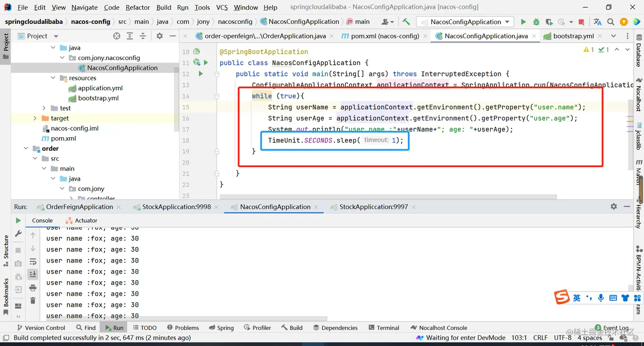Expand the test folder
Viewport: 644px width, 346px height.
click(x=44, y=108)
